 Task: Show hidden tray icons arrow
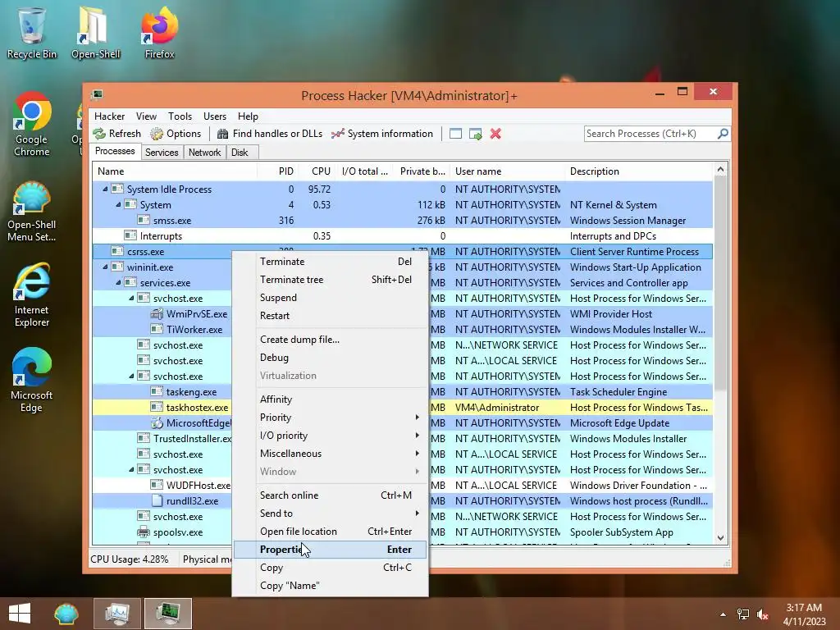point(724,614)
